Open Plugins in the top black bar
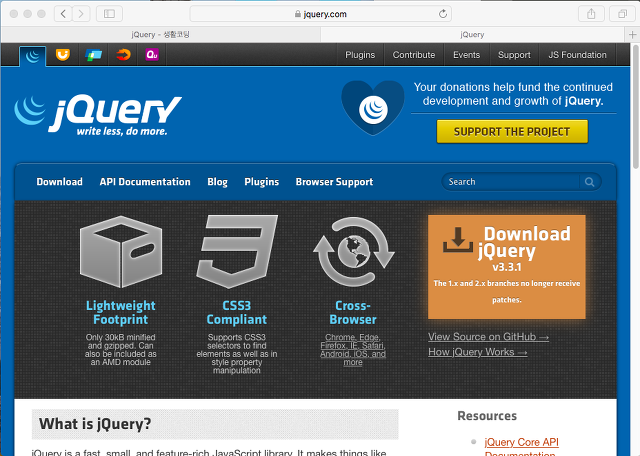 (x=360, y=55)
